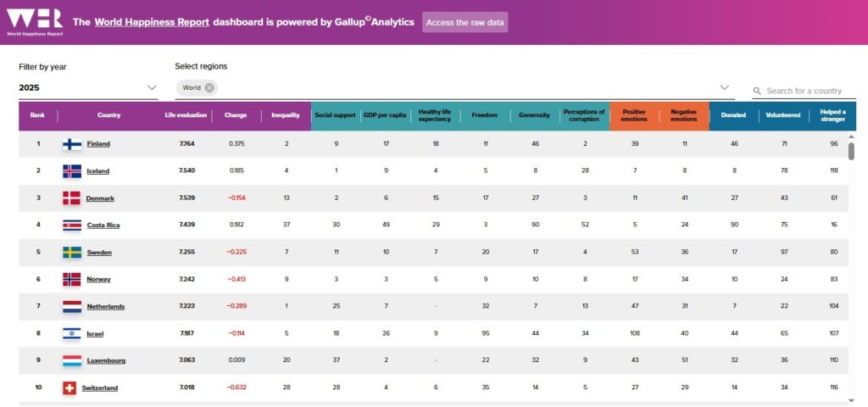Click the World Happiness Report logo
The image size is (868, 407).
[34, 22]
